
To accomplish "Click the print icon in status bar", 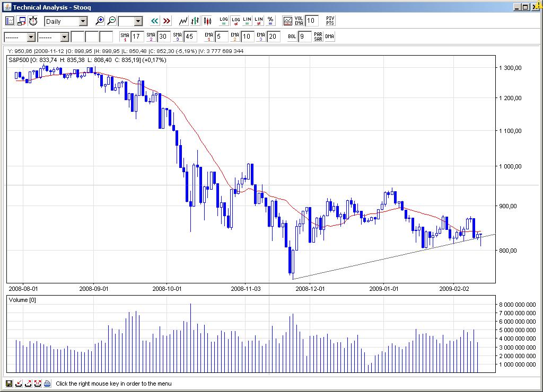I will 47,384.
